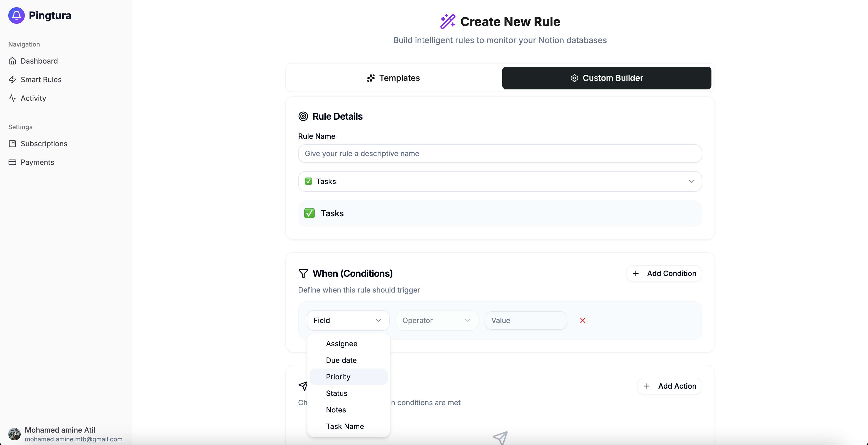
Task: Collapse the Field dropdown
Action: tap(348, 320)
